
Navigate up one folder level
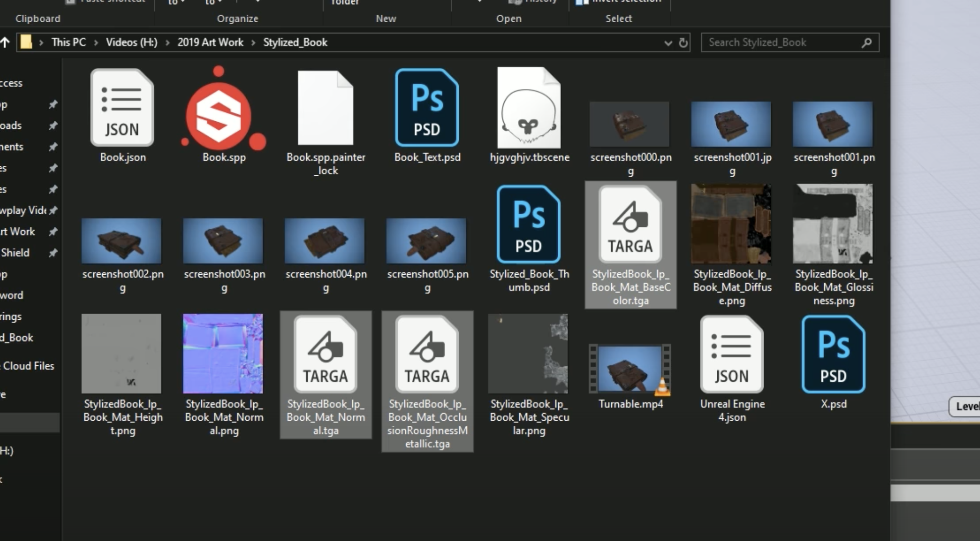pyautogui.click(x=5, y=43)
